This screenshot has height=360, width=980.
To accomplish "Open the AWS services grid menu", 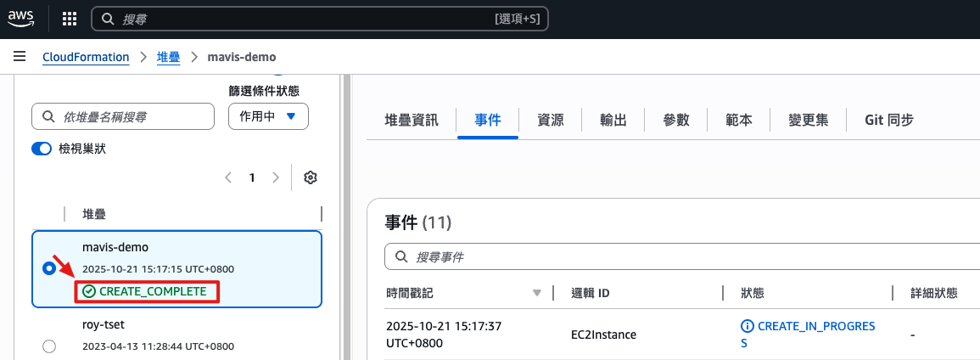I will click(x=70, y=18).
